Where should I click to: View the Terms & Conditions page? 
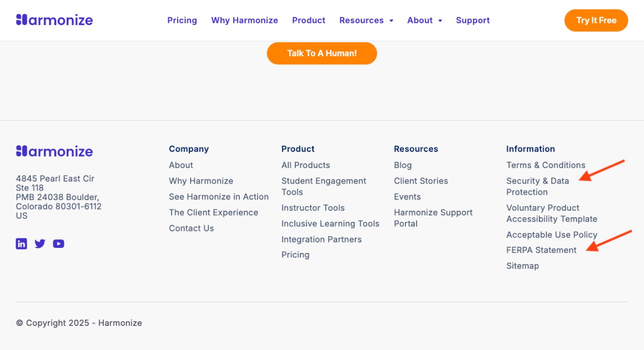pyautogui.click(x=546, y=165)
